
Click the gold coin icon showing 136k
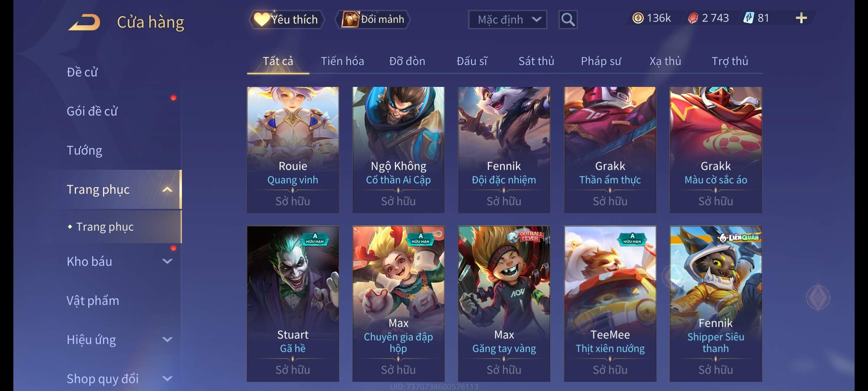click(x=638, y=18)
